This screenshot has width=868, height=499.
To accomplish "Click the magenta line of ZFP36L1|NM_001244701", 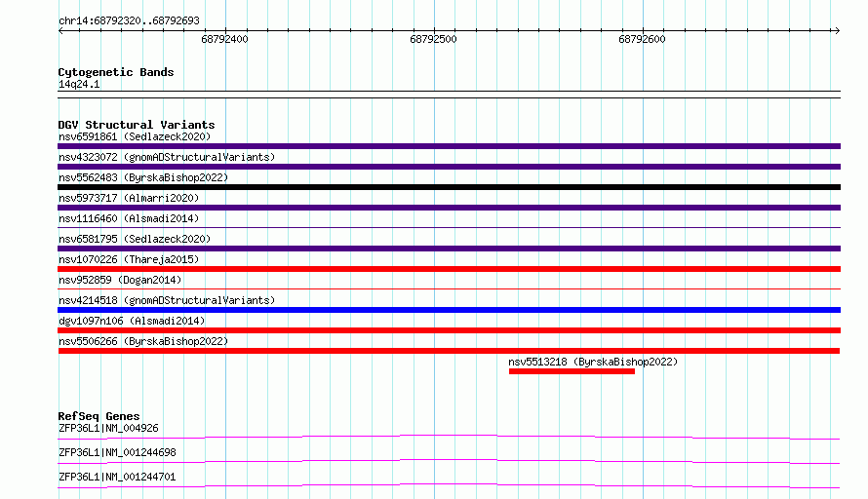I will (449, 485).
